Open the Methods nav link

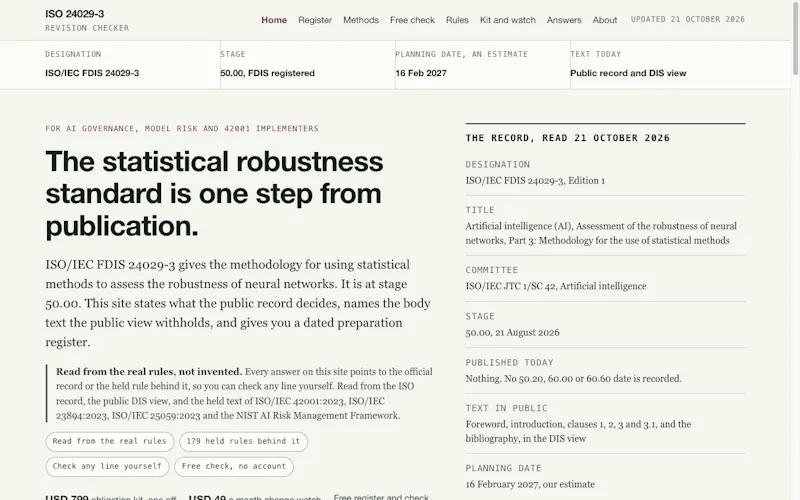tap(361, 20)
